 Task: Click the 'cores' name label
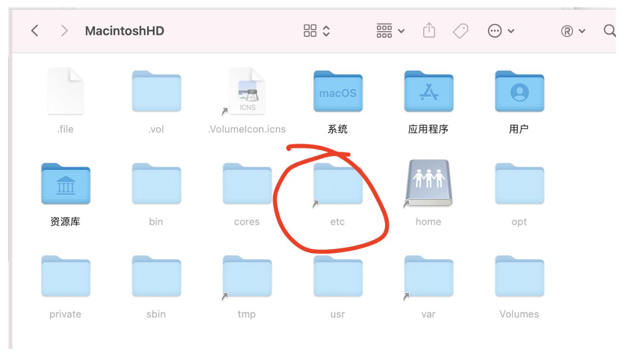[247, 222]
